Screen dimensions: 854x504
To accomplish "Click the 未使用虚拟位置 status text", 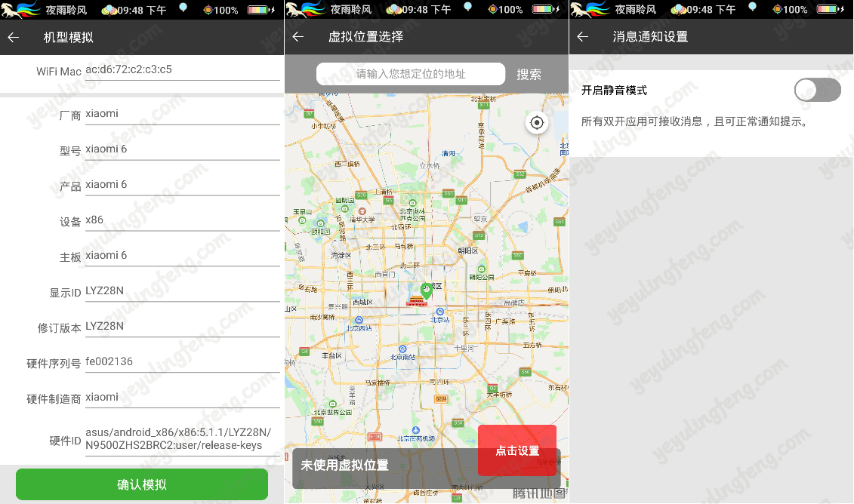I will [345, 465].
